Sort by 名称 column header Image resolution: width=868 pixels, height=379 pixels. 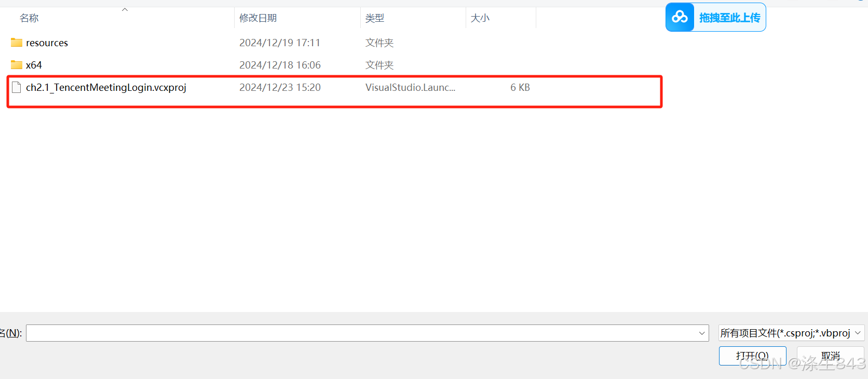29,18
